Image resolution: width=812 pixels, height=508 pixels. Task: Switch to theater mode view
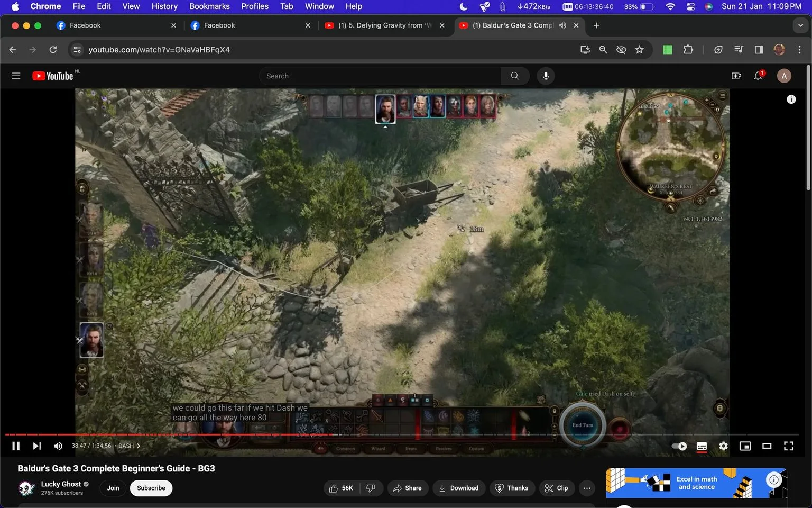point(767,446)
